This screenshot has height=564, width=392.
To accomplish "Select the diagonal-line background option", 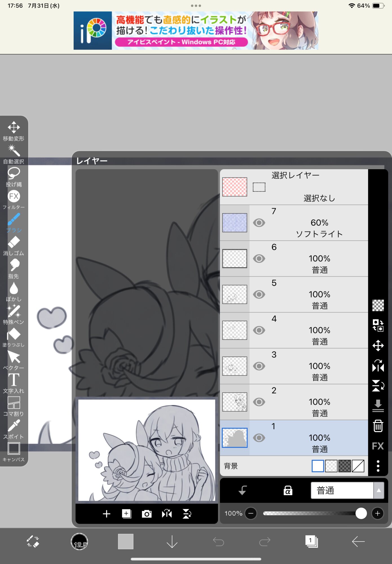I will (x=358, y=466).
